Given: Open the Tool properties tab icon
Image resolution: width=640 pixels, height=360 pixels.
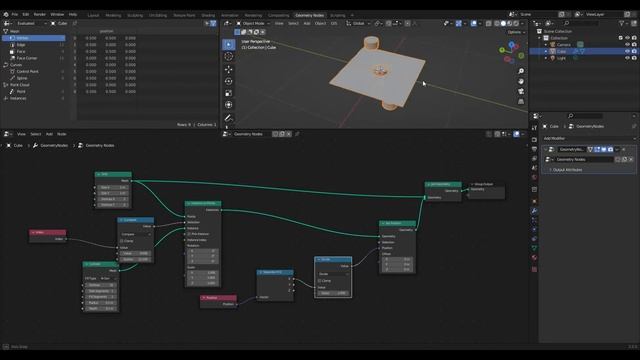Looking at the screenshot, I should tap(534, 128).
